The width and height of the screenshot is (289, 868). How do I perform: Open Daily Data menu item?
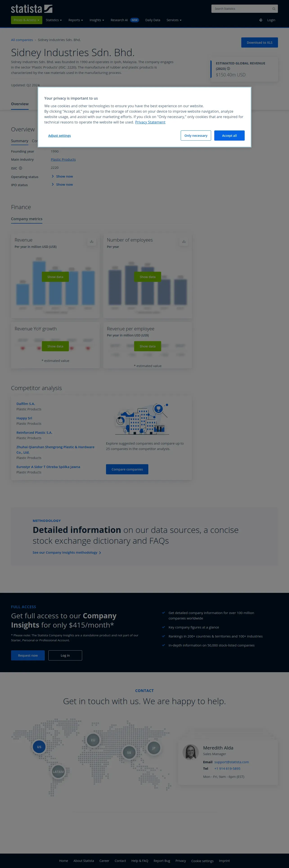pos(153,20)
